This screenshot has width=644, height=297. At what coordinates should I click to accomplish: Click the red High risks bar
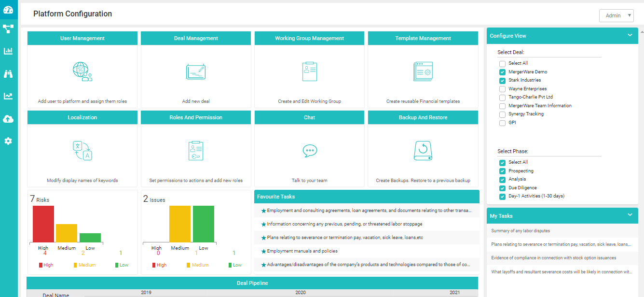(x=43, y=225)
